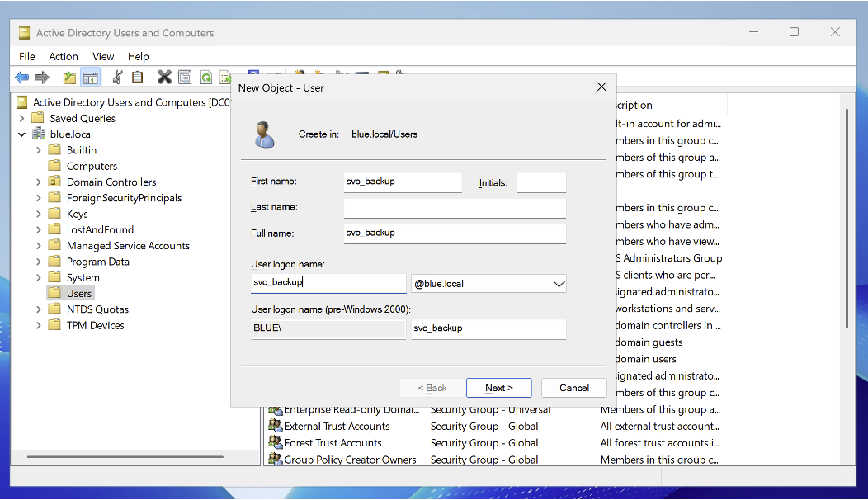
Task: Expand the Builtin tree node
Action: (39, 150)
